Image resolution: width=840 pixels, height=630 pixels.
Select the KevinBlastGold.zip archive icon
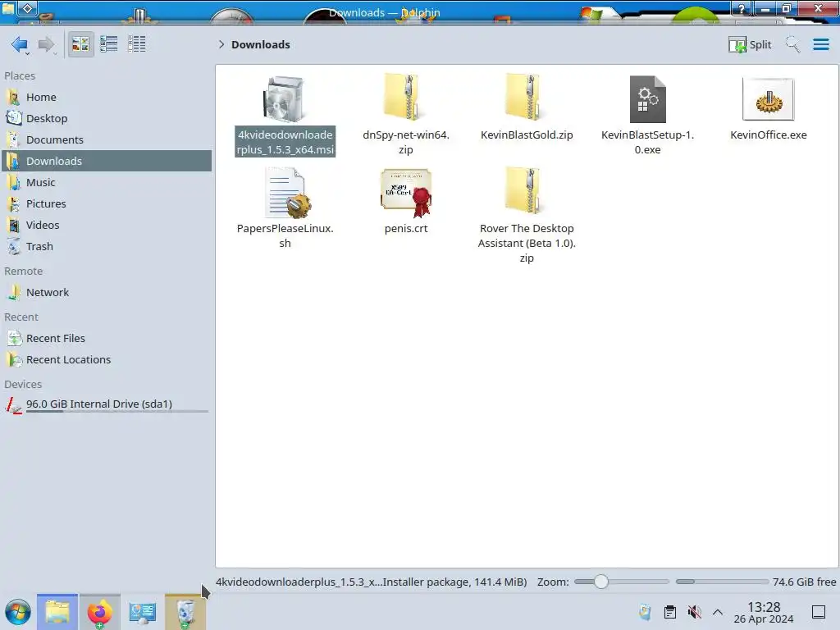(527, 98)
